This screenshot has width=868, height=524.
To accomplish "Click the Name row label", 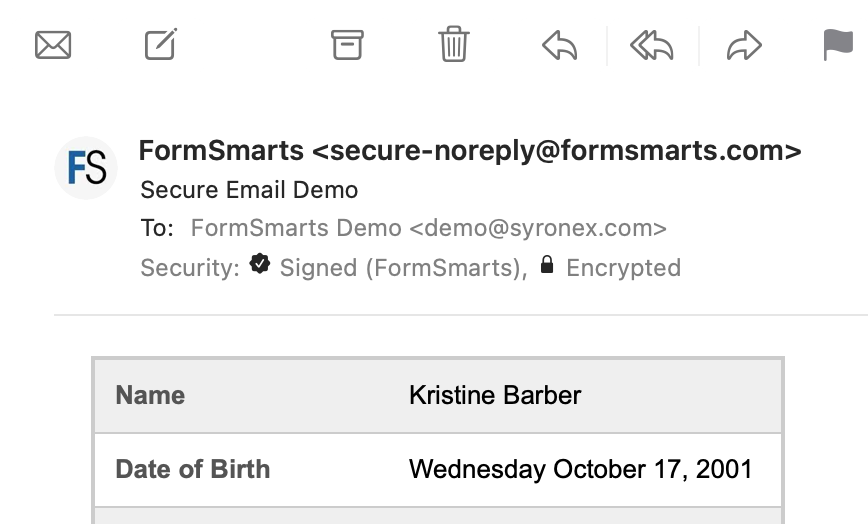I will (150, 395).
